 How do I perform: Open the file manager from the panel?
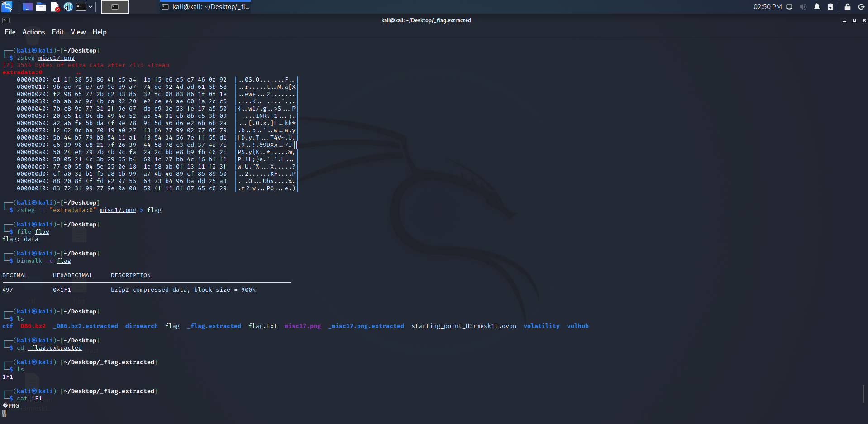click(41, 7)
